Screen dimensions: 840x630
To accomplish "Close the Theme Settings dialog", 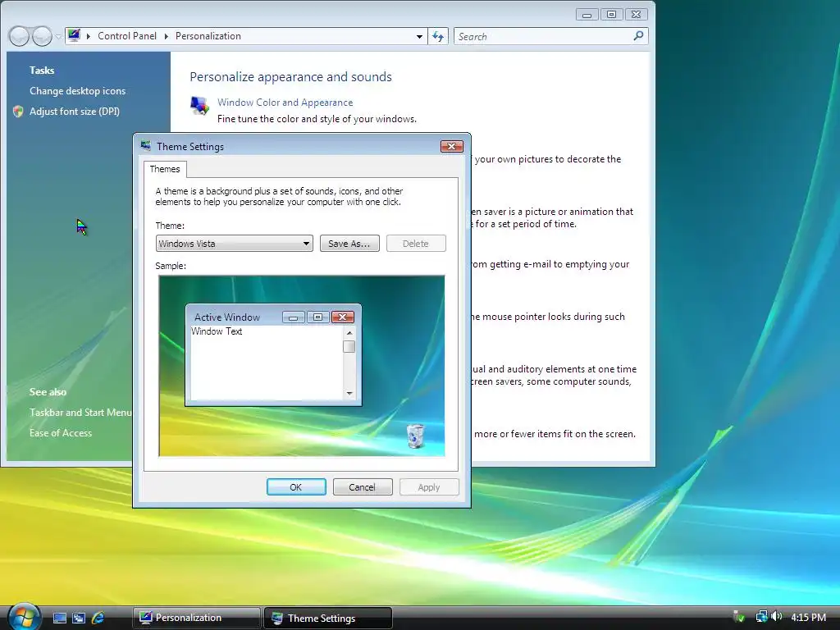I will click(x=452, y=146).
